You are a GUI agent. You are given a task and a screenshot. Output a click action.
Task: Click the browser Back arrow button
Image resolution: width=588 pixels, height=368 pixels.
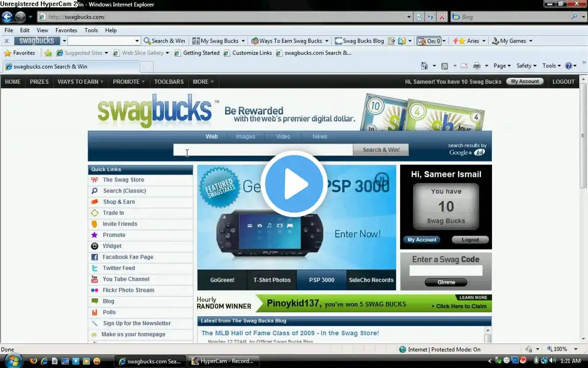click(7, 17)
